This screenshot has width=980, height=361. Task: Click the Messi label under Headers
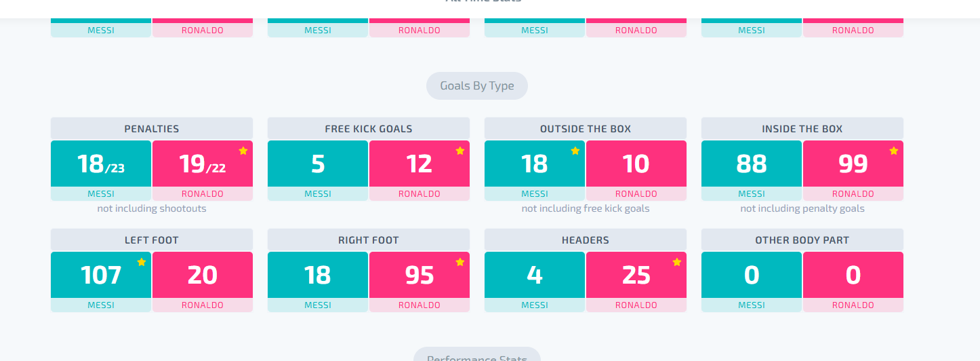[535, 305]
